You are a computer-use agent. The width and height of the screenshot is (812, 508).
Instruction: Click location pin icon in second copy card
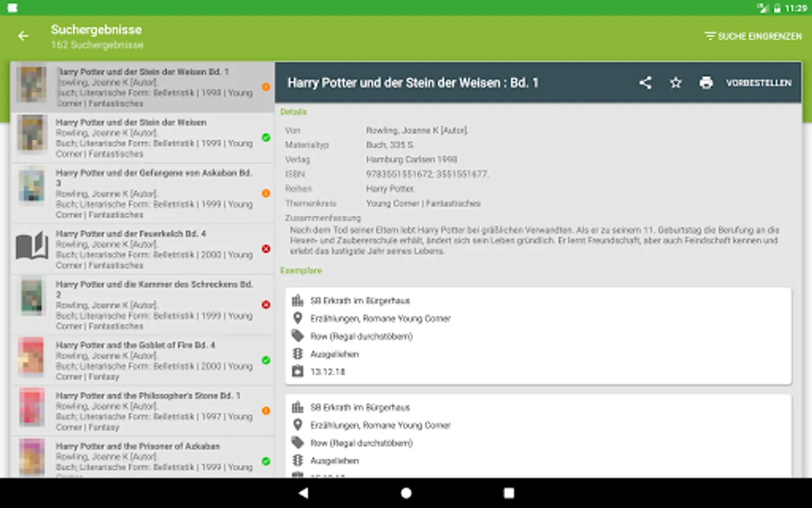point(298,425)
